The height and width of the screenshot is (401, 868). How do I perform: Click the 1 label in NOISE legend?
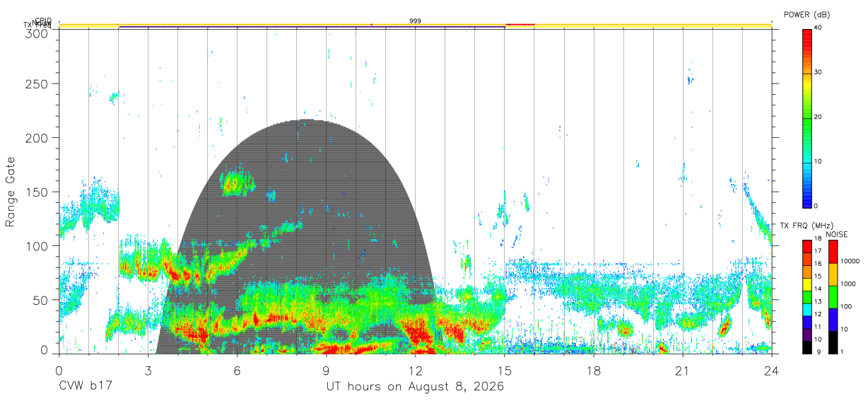point(843,351)
